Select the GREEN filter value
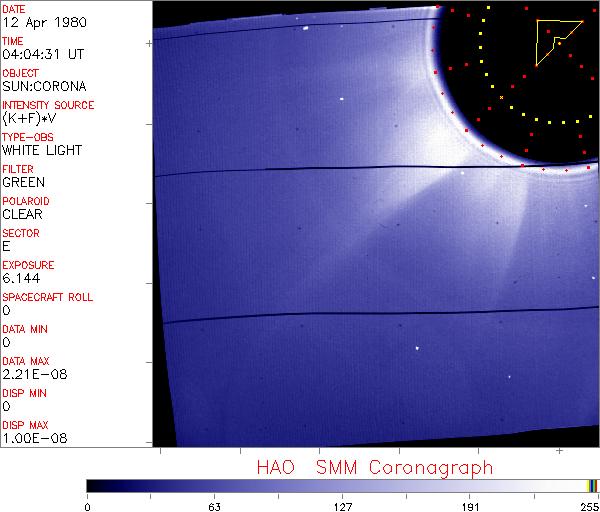600x512 pixels. (x=23, y=182)
